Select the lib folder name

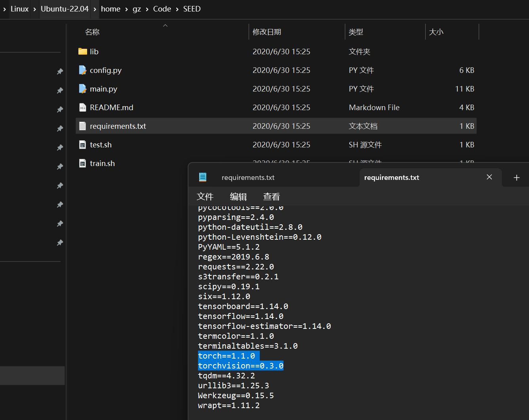pos(94,52)
